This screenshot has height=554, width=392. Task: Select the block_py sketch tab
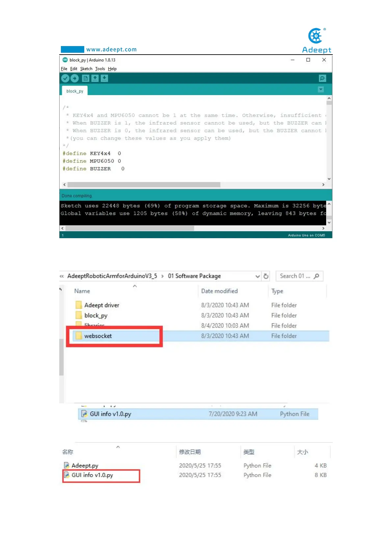pos(75,91)
